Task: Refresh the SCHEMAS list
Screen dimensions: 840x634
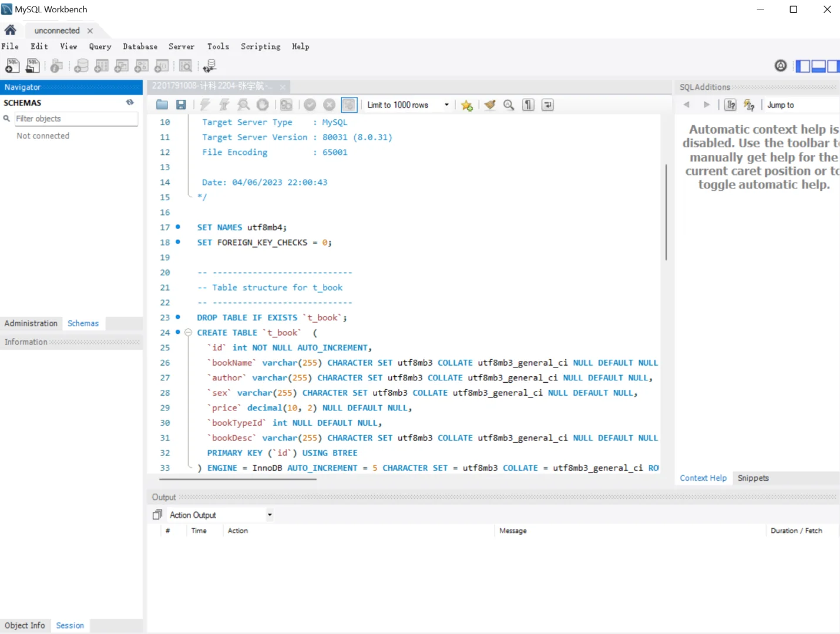Action: point(130,103)
